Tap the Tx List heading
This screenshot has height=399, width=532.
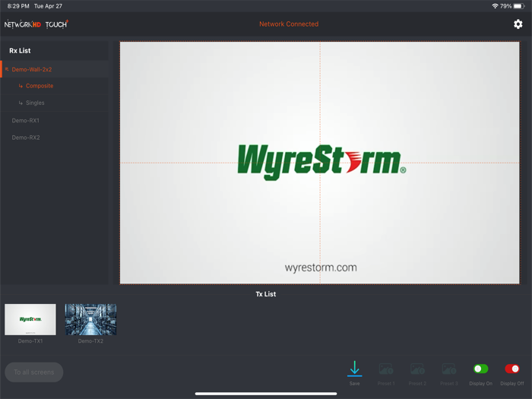pyautogui.click(x=266, y=294)
